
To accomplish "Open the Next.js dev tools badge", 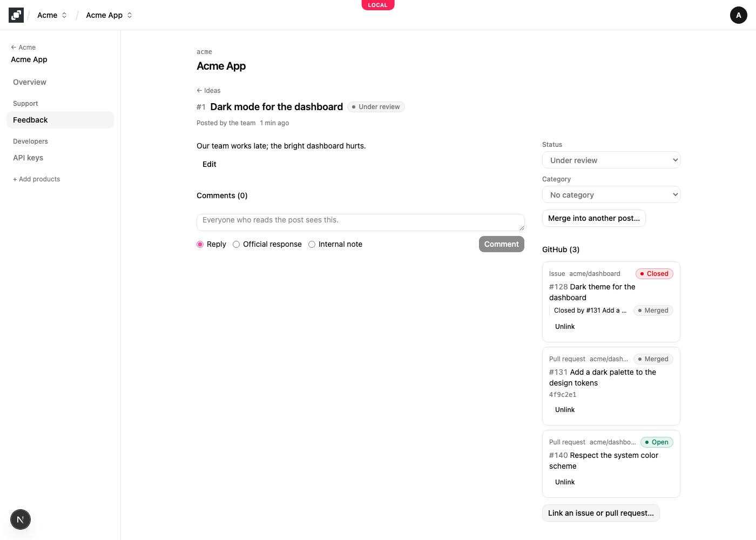I will (21, 519).
